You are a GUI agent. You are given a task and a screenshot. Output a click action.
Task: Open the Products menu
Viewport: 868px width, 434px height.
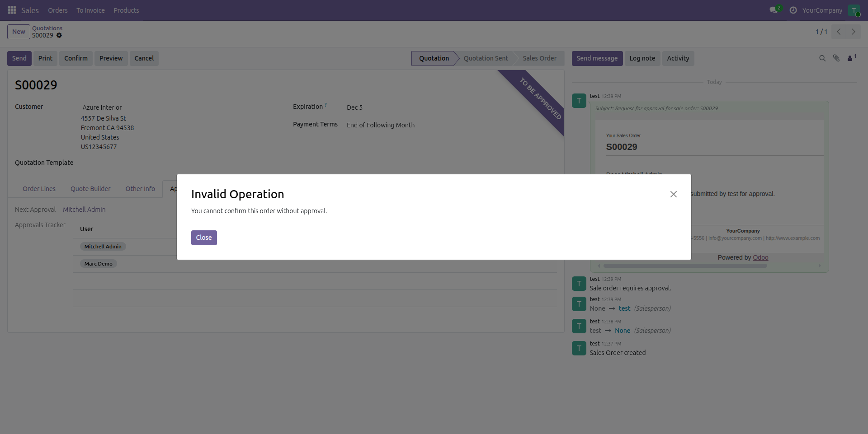click(x=126, y=10)
